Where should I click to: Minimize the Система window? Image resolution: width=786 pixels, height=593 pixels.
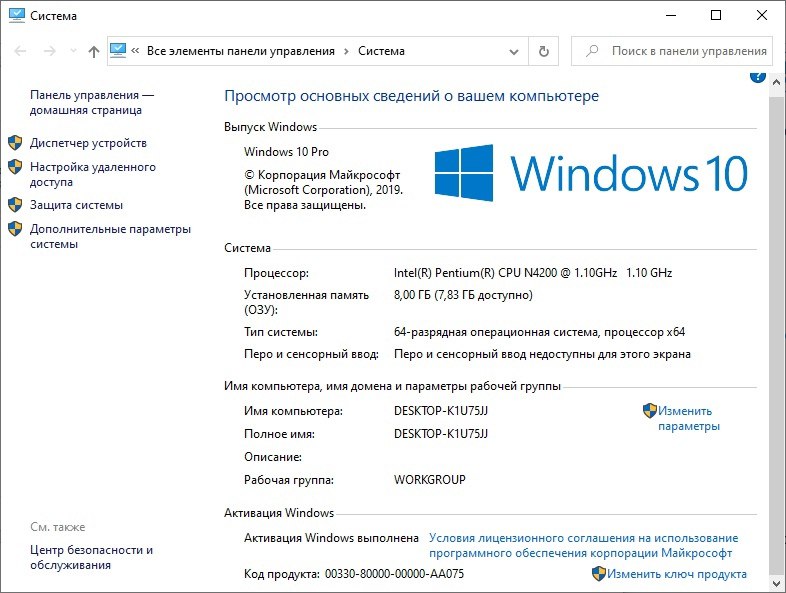[x=671, y=16]
